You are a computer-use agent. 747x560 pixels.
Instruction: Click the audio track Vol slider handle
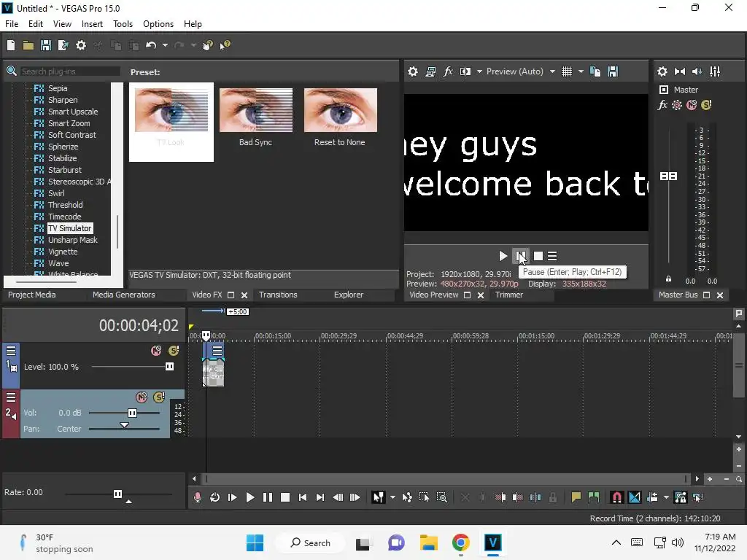tap(132, 413)
